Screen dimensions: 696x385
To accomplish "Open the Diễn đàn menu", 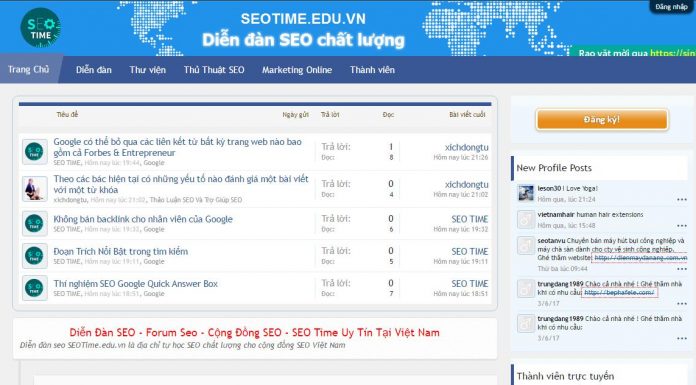I will [x=94, y=70].
